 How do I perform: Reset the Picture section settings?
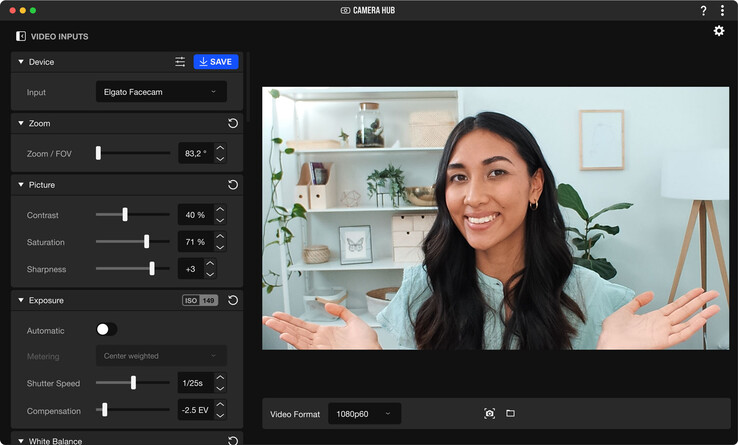tap(233, 185)
